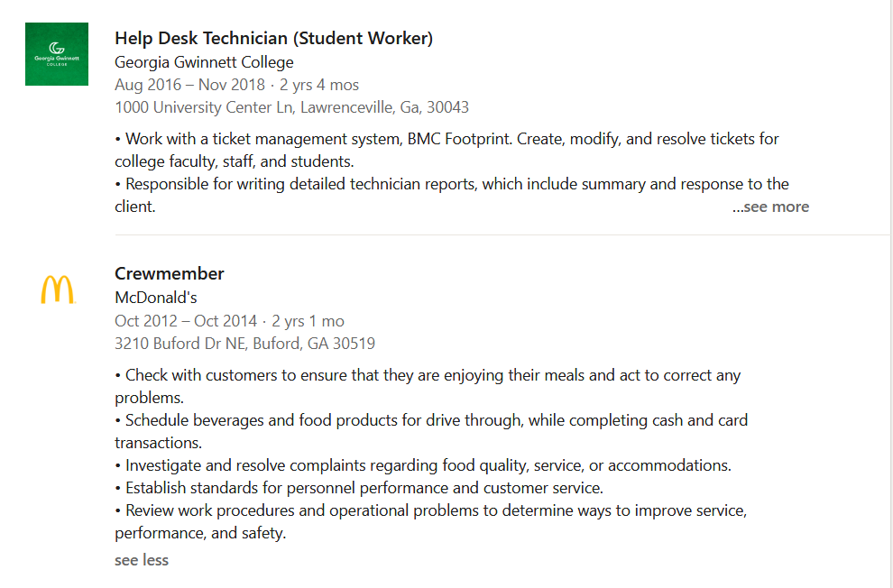Click the drive through beverages bullet
This screenshot has width=893, height=588.
point(431,431)
